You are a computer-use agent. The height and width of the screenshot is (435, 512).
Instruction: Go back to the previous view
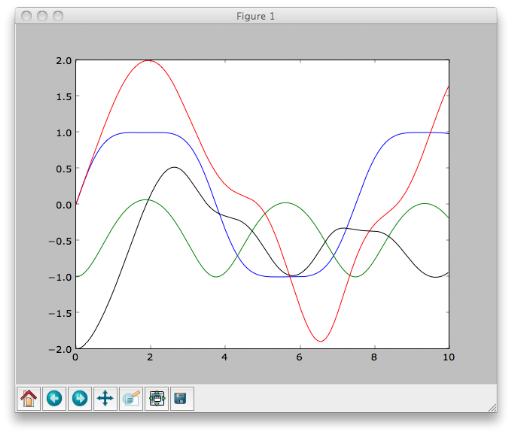tap(54, 398)
